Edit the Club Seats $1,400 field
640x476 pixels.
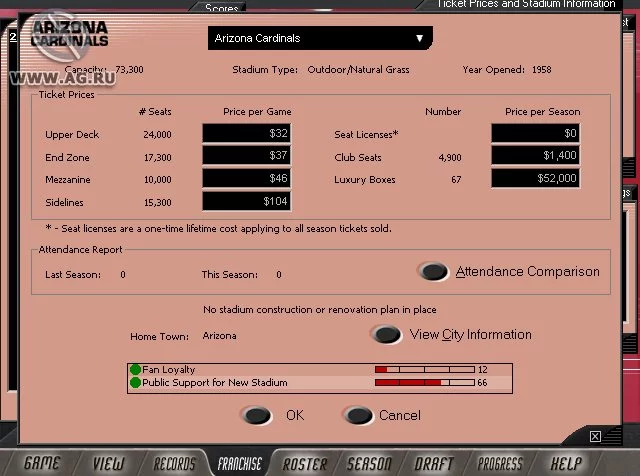pyautogui.click(x=535, y=156)
